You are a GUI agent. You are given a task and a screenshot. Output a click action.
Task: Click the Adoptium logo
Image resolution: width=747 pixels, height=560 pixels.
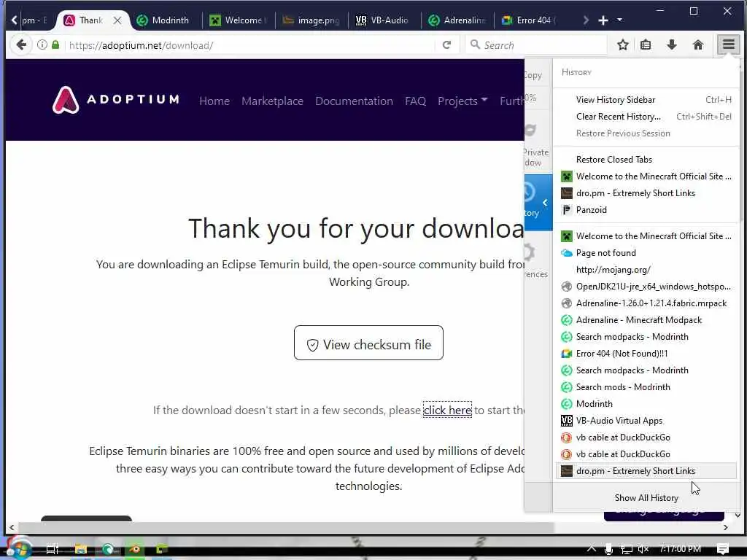(116, 99)
